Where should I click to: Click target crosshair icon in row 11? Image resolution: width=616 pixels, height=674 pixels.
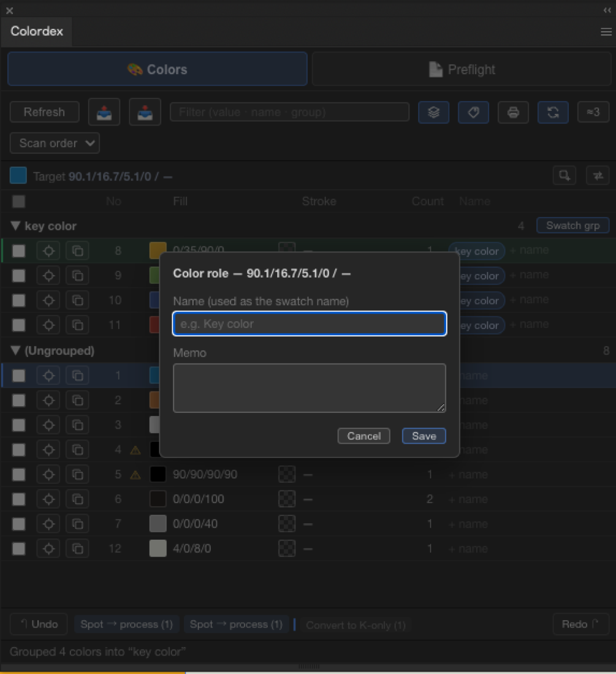48,325
